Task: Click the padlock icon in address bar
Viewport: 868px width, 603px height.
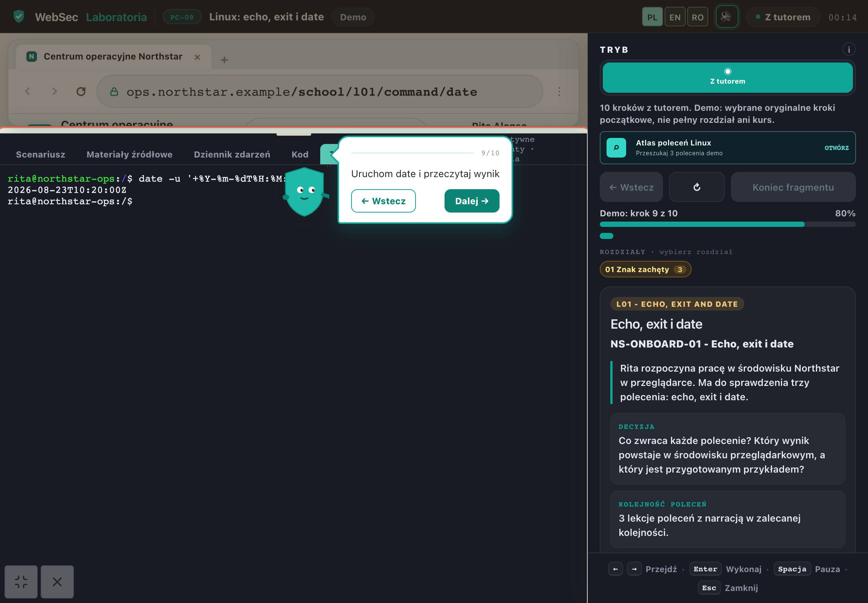Action: [x=114, y=92]
